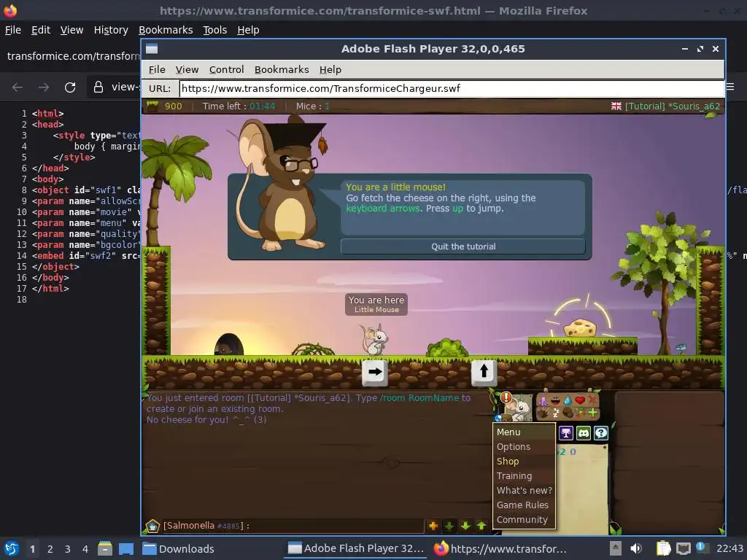Select Game Rules in game menu

524,505
